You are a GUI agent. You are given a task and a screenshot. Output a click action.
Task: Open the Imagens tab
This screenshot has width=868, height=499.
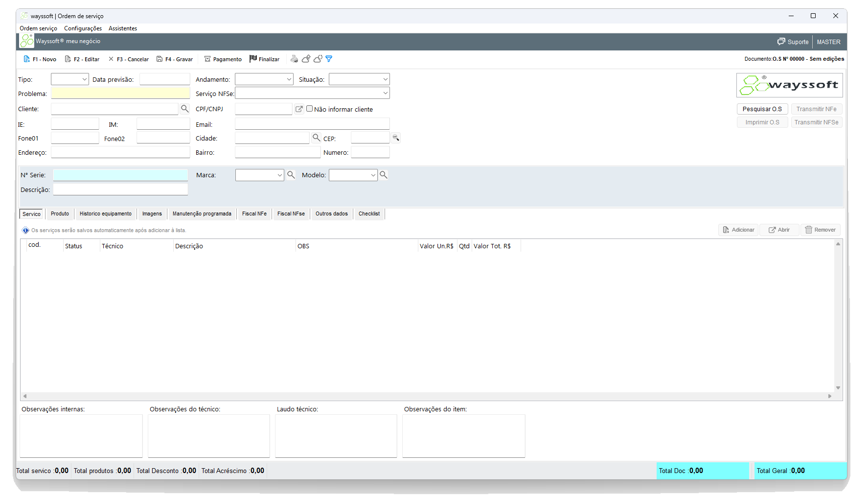click(x=152, y=214)
